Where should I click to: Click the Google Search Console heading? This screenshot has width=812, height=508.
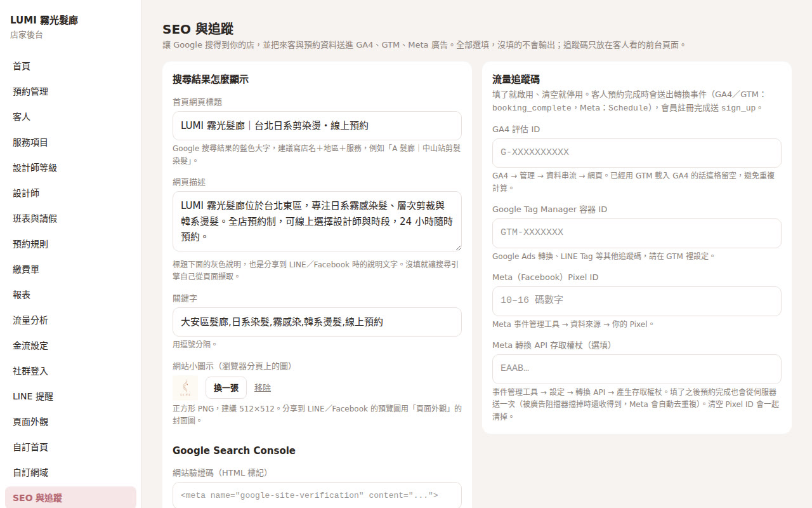click(x=234, y=450)
